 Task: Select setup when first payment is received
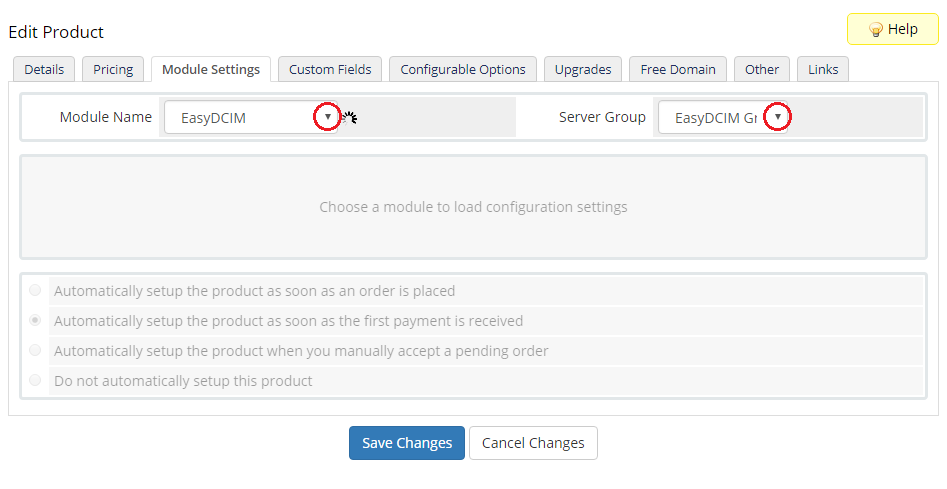click(x=35, y=321)
